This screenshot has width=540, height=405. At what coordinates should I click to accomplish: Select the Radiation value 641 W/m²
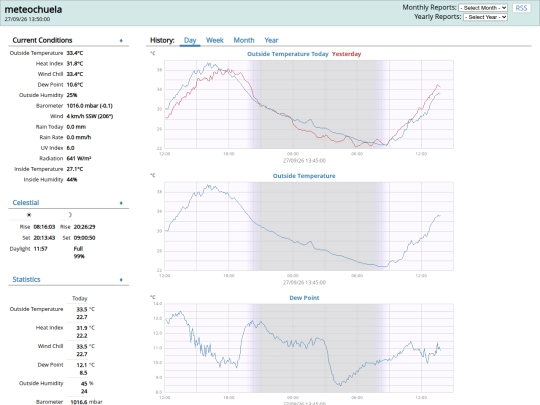[x=79, y=158]
